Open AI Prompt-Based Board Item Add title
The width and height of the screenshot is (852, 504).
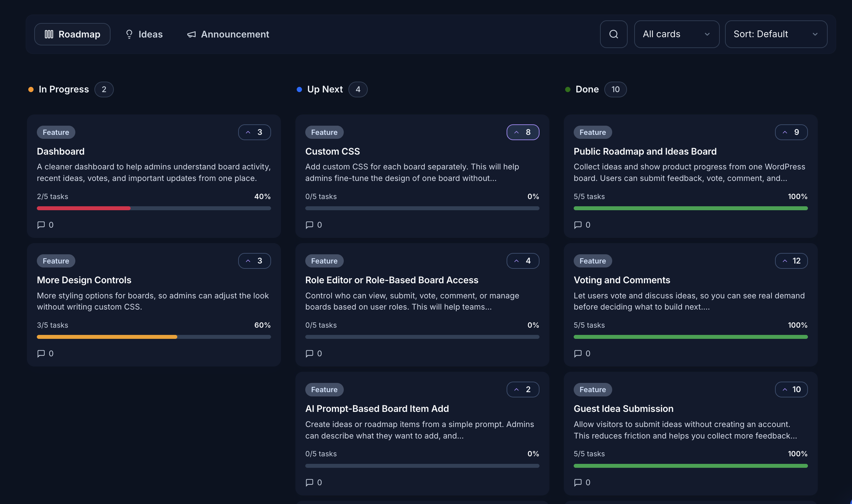(377, 409)
